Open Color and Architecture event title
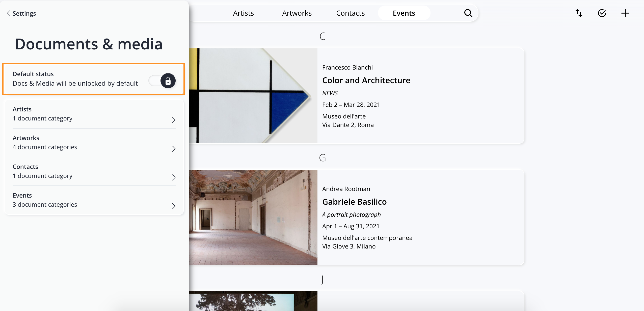 (366, 80)
